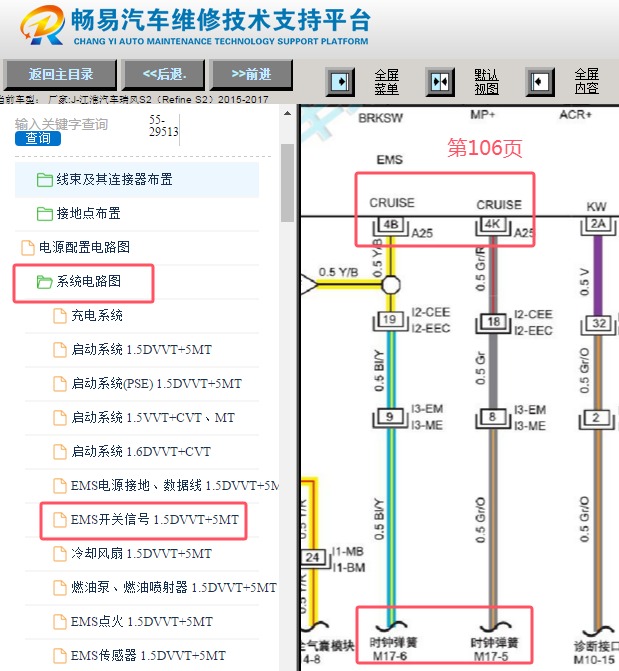Open EMS传感器 1.5DVVT+5MT diagram
The height and width of the screenshot is (671, 619).
pyautogui.click(x=148, y=655)
